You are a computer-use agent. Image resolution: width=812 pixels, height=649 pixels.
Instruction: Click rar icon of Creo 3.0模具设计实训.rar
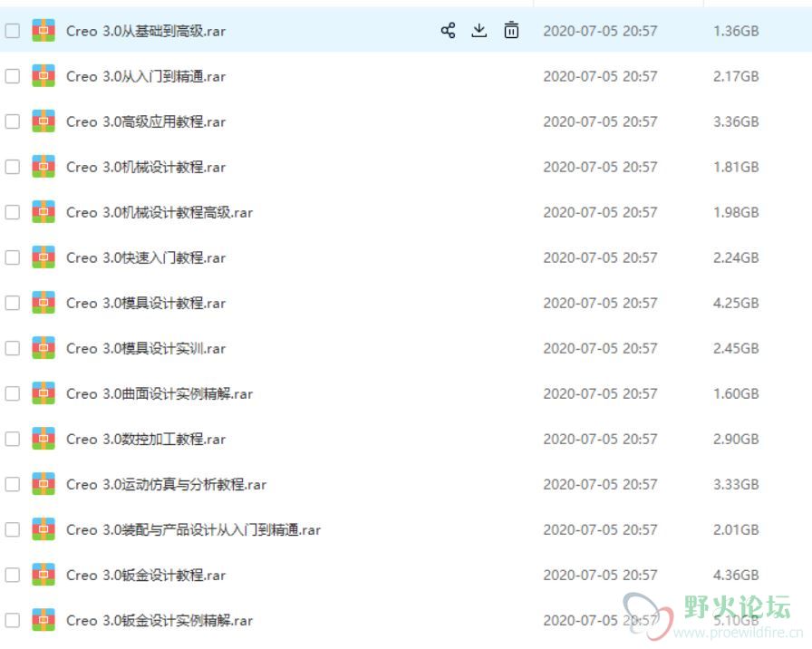(43, 348)
